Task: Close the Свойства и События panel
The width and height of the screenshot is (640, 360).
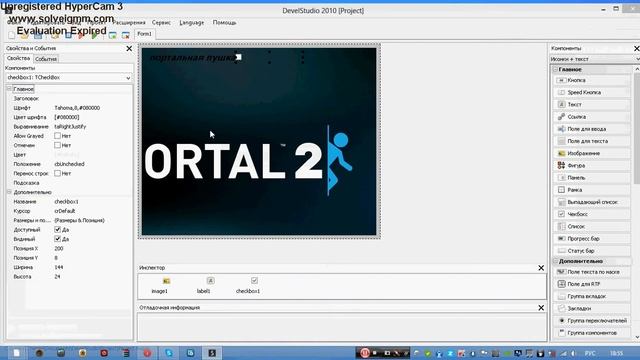Action: 129,49
